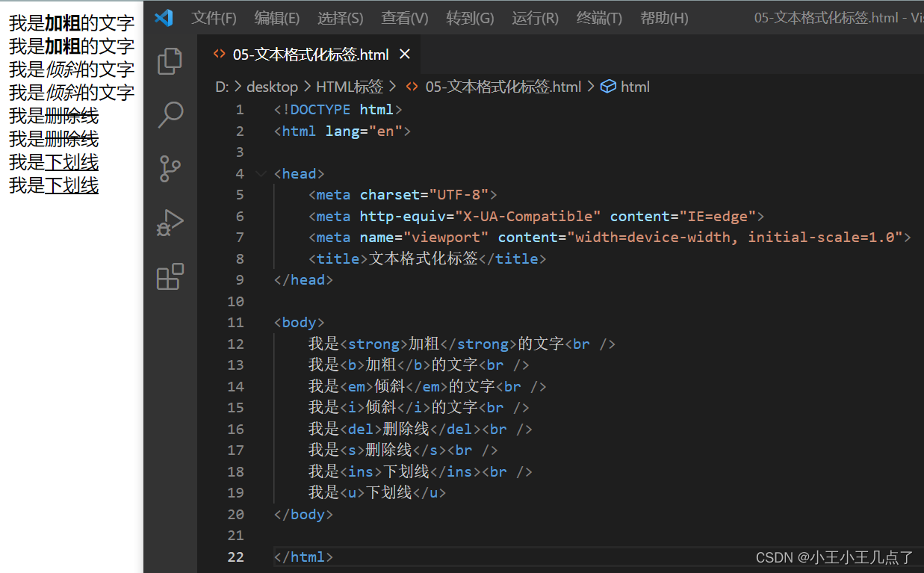Select the 05-文本格式化标签.html editor tab
924x573 pixels.
pyautogui.click(x=309, y=55)
